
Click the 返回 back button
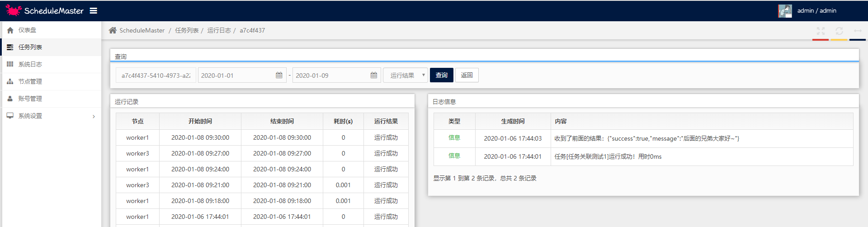(467, 75)
